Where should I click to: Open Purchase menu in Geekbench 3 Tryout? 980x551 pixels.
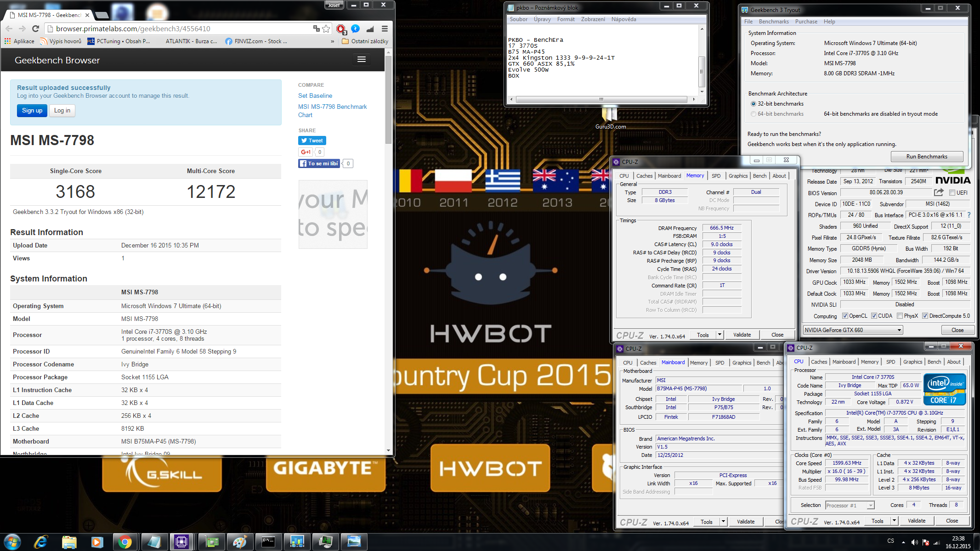pyautogui.click(x=806, y=22)
